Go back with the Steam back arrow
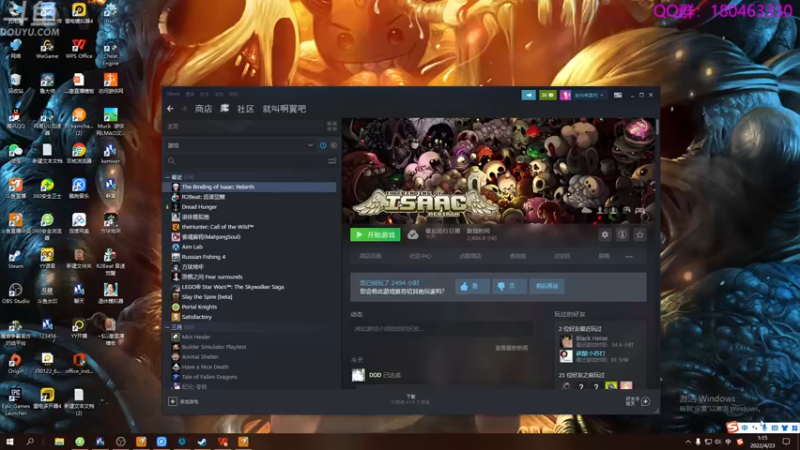 click(x=170, y=109)
